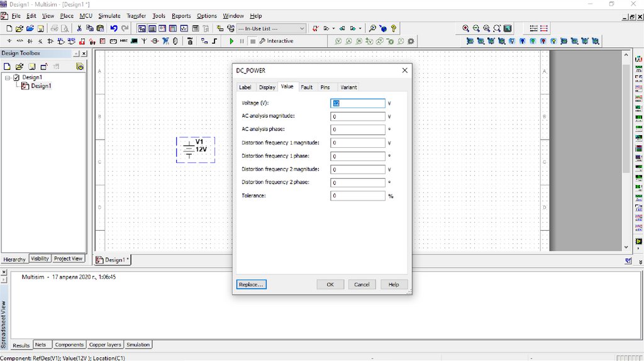Click new design icon in Design Toolbox

click(x=8, y=66)
